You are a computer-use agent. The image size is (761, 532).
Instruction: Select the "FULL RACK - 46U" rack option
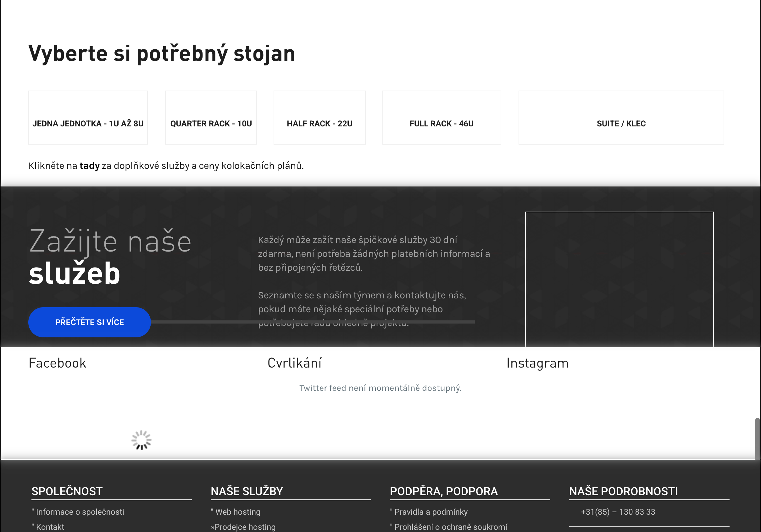[x=441, y=118]
